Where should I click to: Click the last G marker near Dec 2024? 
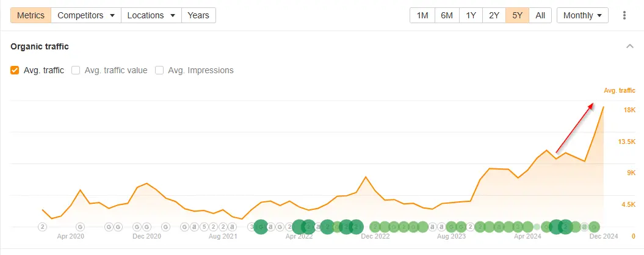(593, 226)
